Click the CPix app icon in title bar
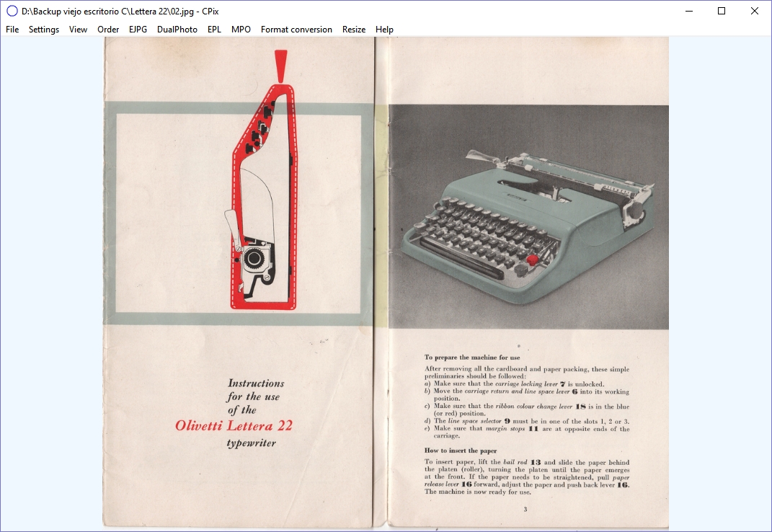This screenshot has height=532, width=772. tap(12, 11)
